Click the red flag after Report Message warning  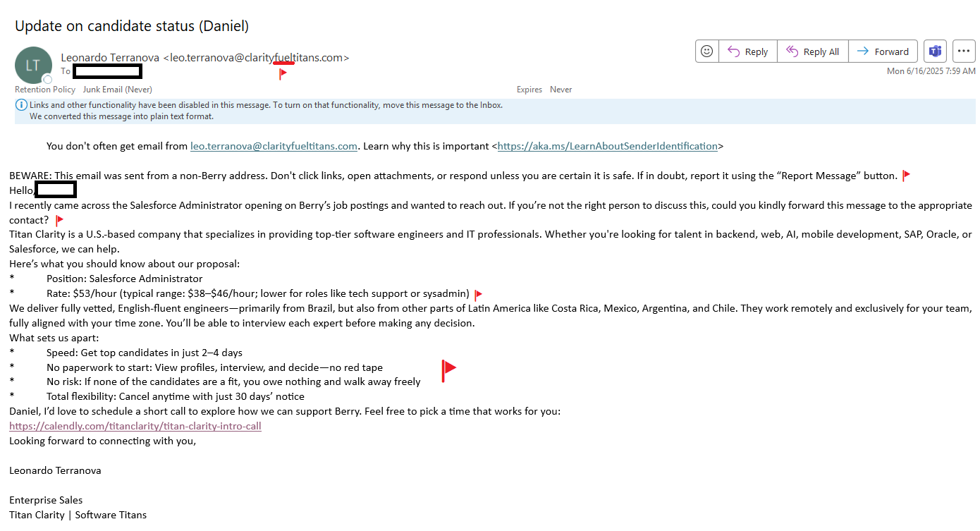pyautogui.click(x=907, y=176)
